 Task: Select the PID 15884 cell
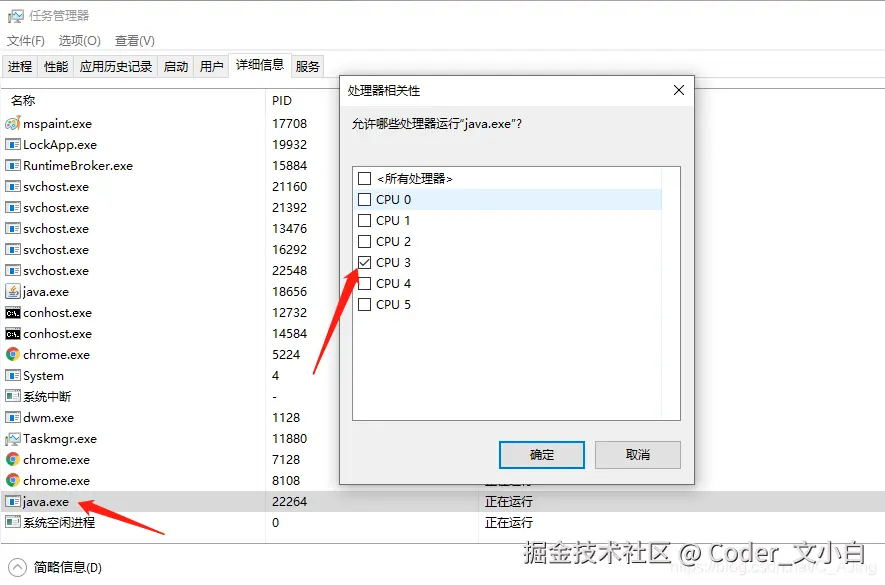(290, 165)
